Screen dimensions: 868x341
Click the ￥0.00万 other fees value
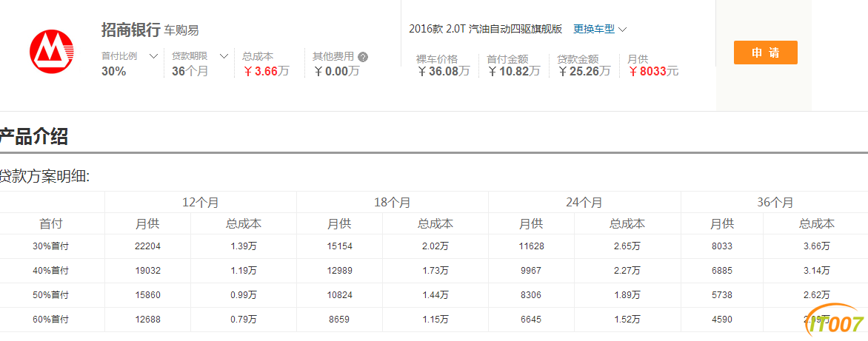pyautogui.click(x=336, y=71)
